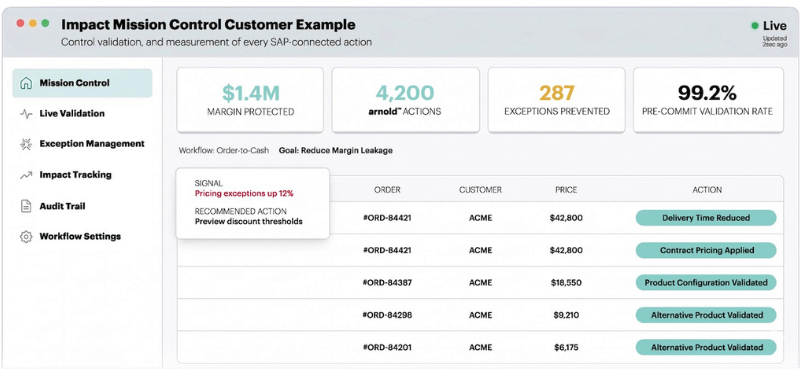Open Mission Control in the sidebar
Screen dimensions: 800x375
point(82,83)
